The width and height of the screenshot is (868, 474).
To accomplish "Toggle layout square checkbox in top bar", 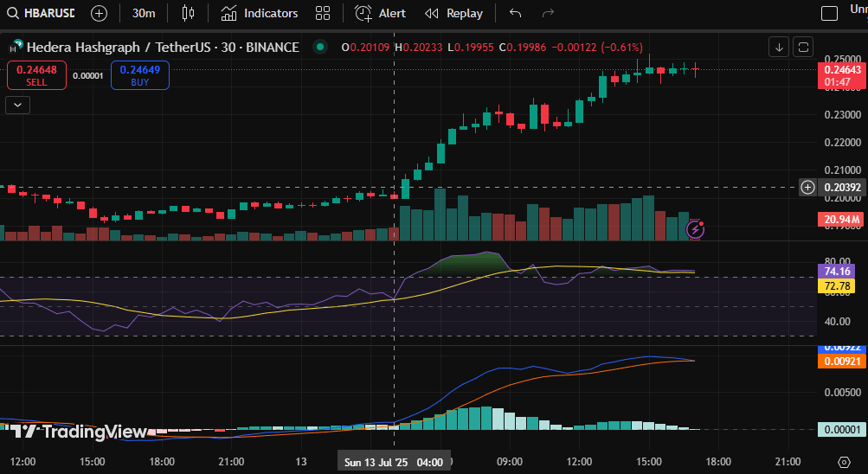I will coord(829,14).
